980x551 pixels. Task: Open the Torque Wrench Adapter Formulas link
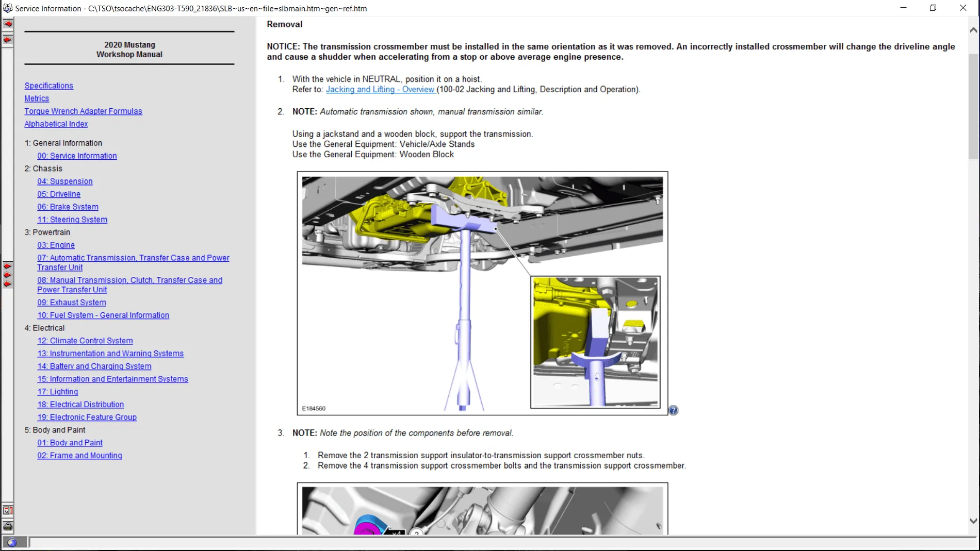(83, 111)
